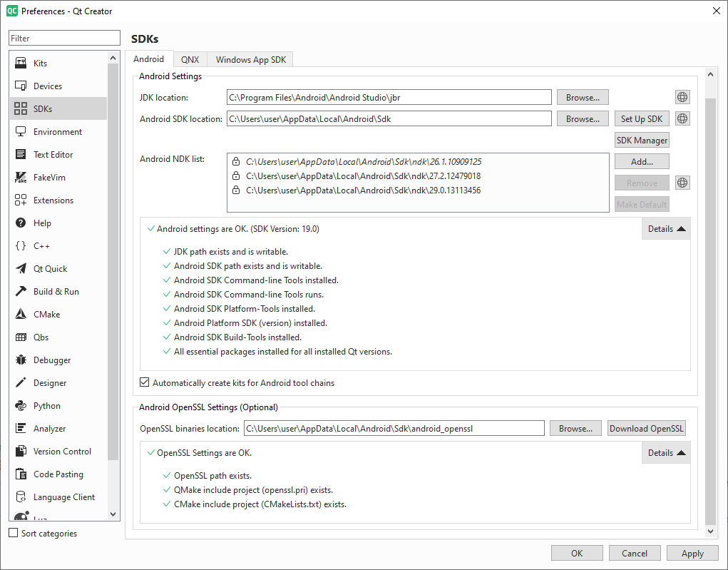Select the Designer pencil icon
728x570 pixels.
pos(21,382)
